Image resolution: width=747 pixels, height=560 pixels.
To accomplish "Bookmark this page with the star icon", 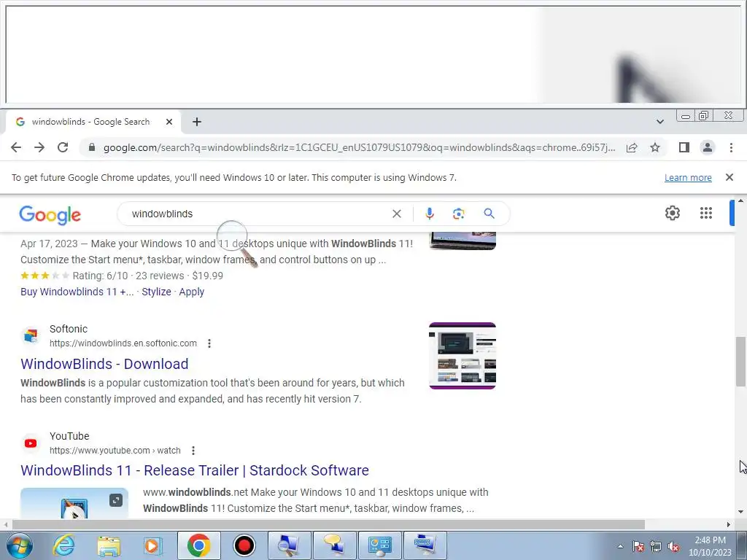I will [x=655, y=147].
